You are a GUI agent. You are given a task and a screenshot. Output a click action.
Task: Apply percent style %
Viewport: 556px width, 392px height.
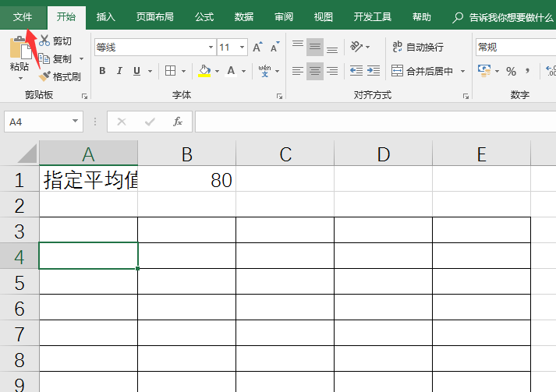[511, 71]
